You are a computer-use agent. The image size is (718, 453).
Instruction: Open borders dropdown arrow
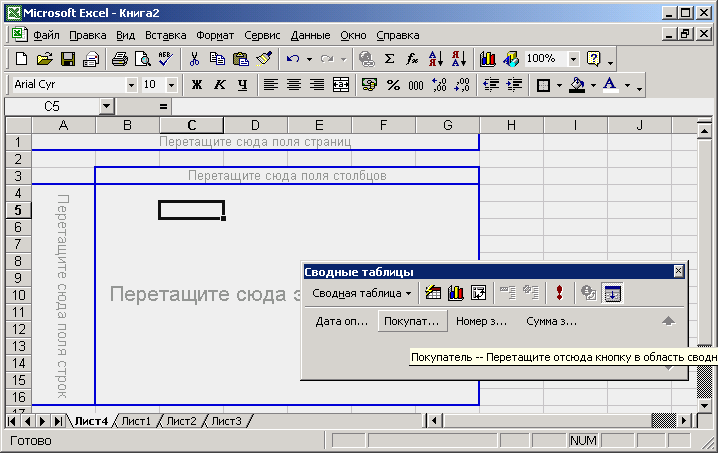coord(559,85)
